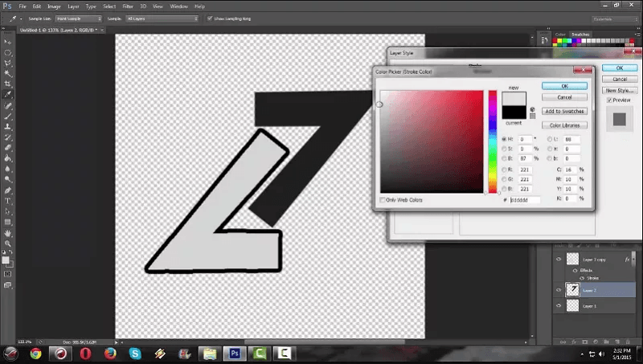Click the vertical hue slider strip

click(493, 141)
